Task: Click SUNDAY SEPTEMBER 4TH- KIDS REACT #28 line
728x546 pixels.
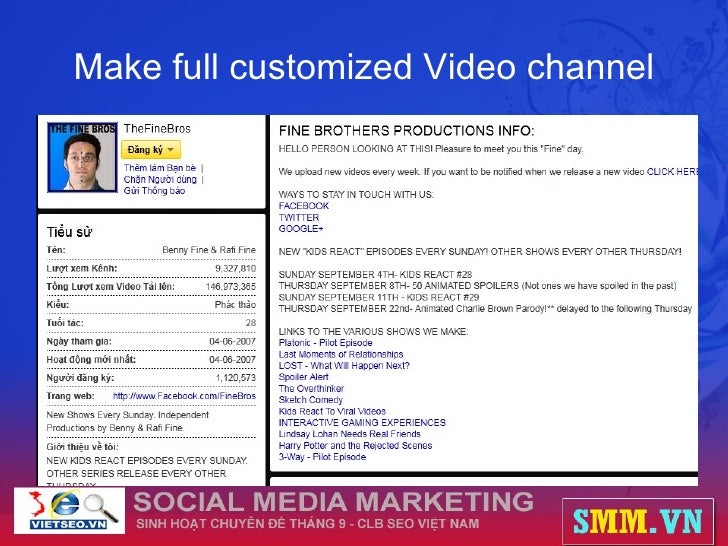Action: pos(375,274)
